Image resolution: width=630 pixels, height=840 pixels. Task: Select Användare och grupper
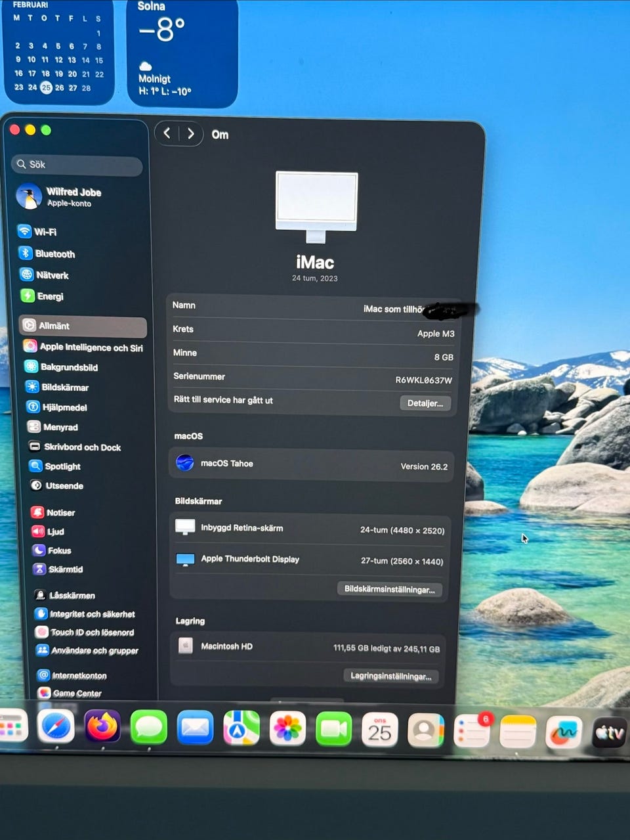coord(87,650)
